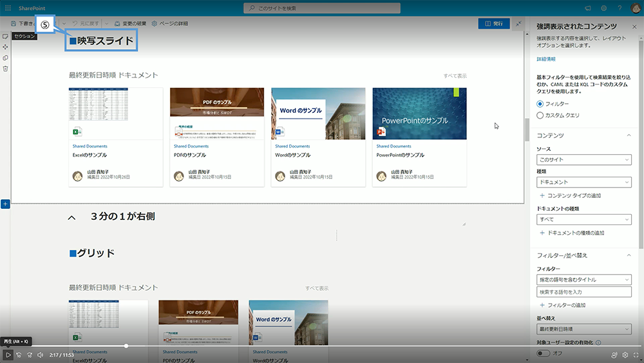Open the ソース dropdown showing このサイト
Viewport: 644px width, 363px height.
click(x=583, y=159)
